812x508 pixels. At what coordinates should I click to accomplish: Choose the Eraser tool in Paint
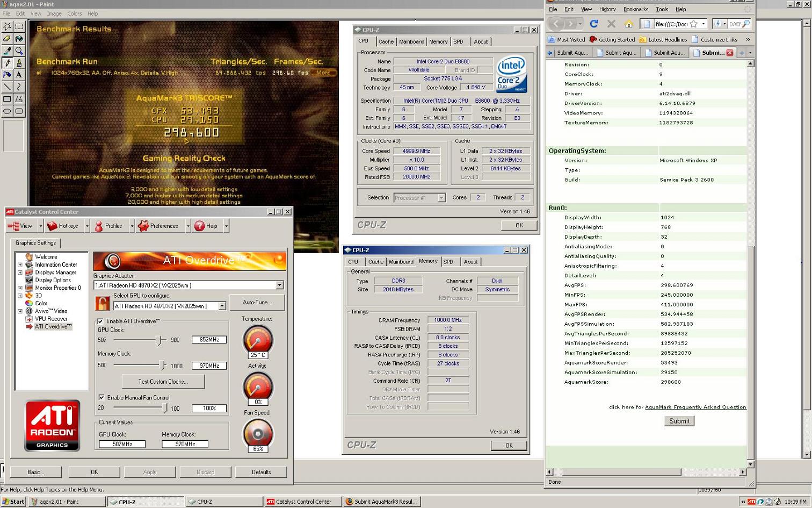tap(7, 39)
